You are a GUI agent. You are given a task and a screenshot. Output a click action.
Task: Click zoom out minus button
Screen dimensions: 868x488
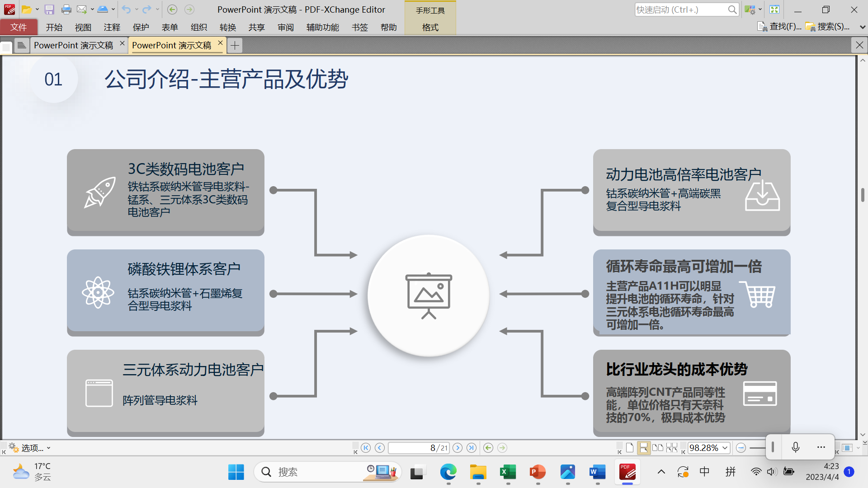point(741,448)
